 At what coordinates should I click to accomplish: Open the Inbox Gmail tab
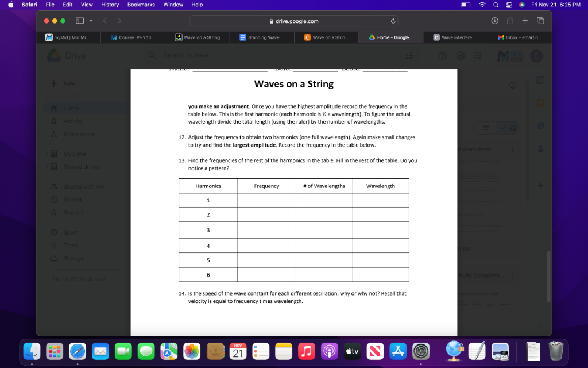coord(520,37)
